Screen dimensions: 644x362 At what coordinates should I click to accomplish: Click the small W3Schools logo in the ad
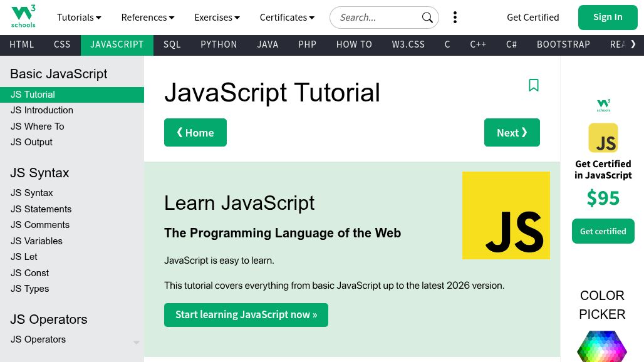(603, 105)
